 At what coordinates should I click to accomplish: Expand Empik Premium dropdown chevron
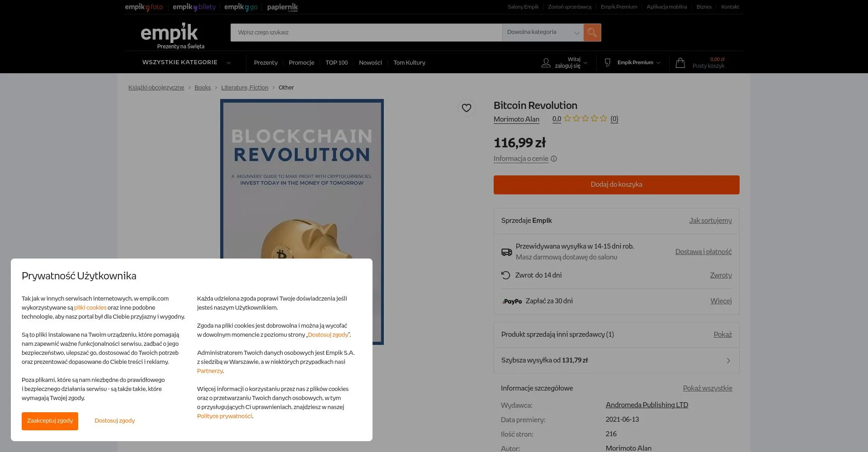point(658,63)
